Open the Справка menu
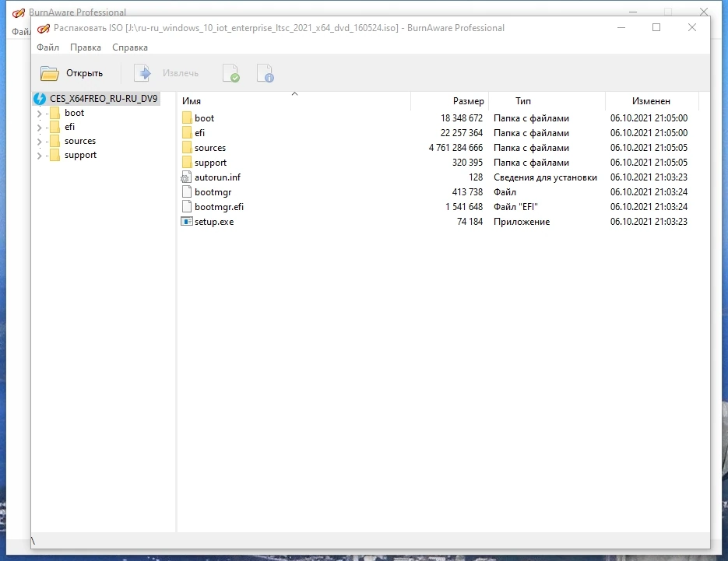728x561 pixels. (x=130, y=47)
